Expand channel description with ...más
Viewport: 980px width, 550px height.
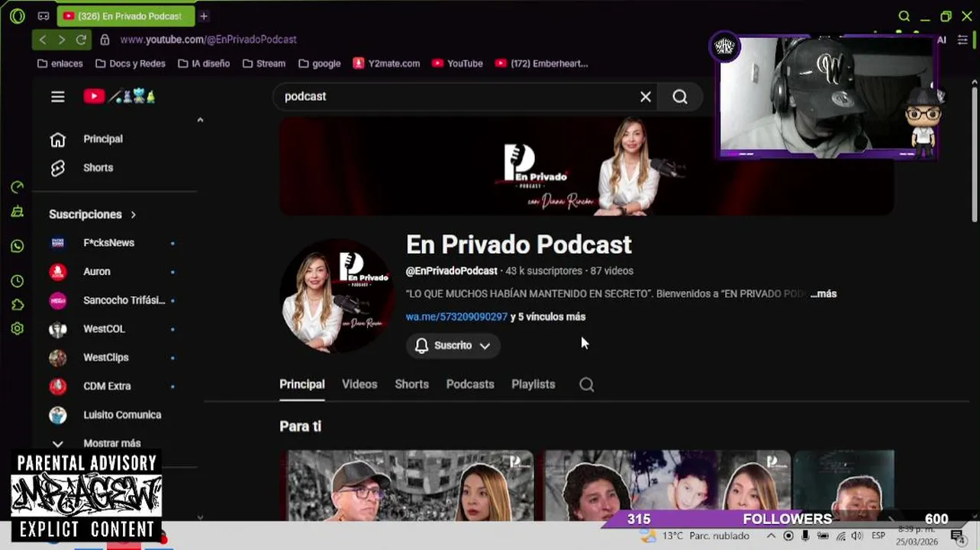(x=824, y=293)
